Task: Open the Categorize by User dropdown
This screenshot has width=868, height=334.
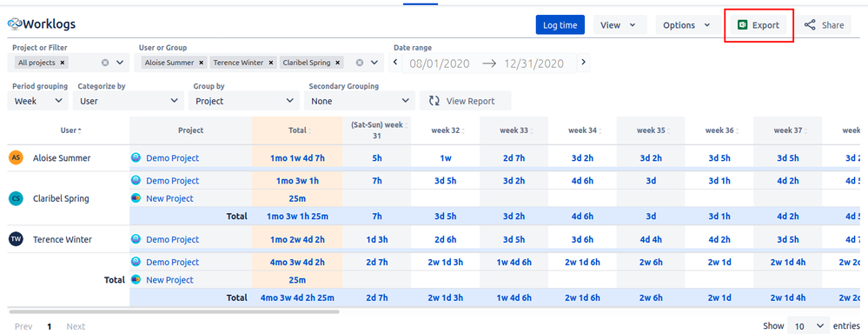Action: (129, 101)
